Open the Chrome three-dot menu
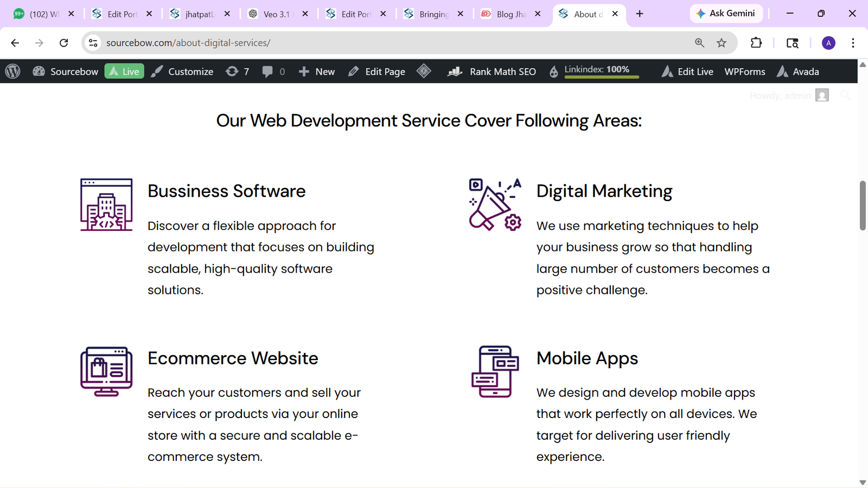The image size is (868, 488). click(853, 43)
